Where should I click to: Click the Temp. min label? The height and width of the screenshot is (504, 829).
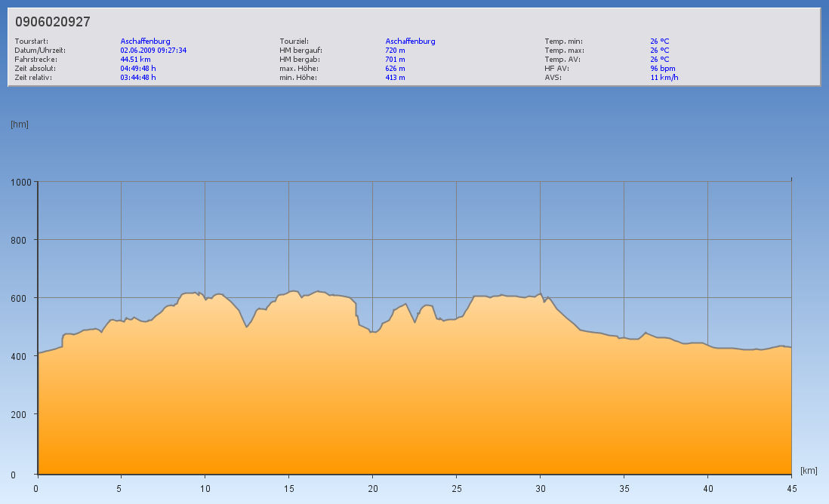click(563, 41)
